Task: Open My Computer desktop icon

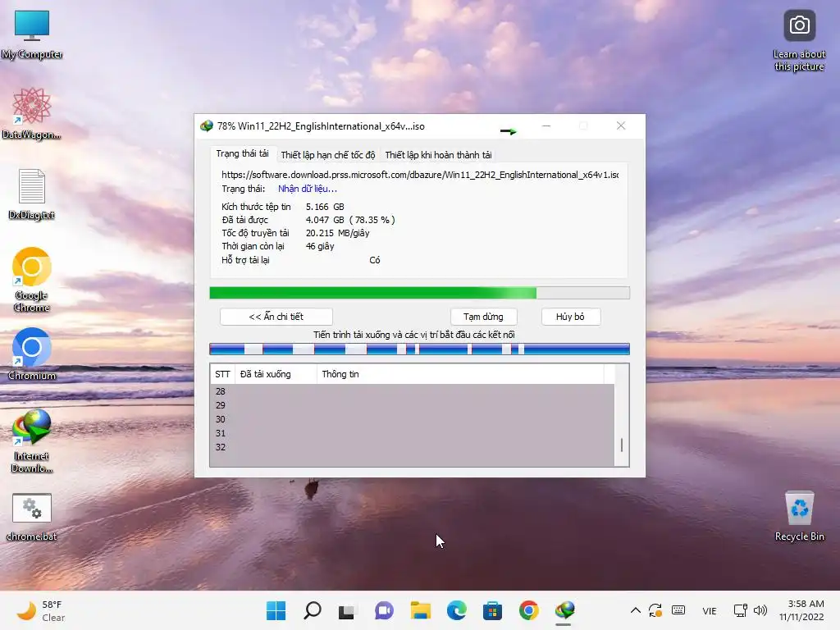Action: pos(32,34)
